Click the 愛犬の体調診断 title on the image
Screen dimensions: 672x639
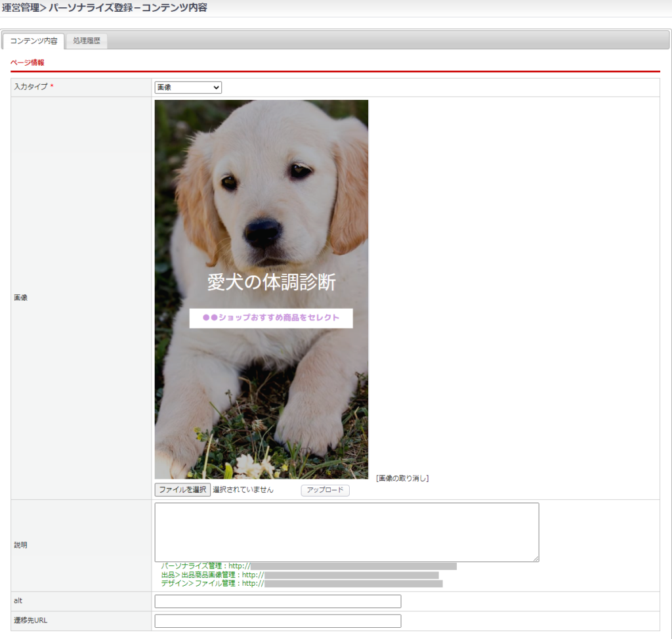271,282
